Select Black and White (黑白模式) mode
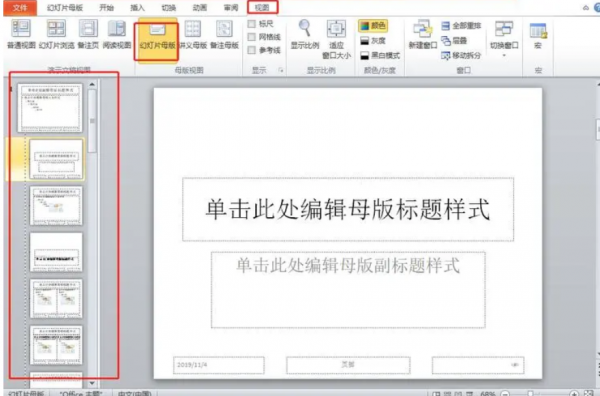600x396 pixels. (380, 55)
